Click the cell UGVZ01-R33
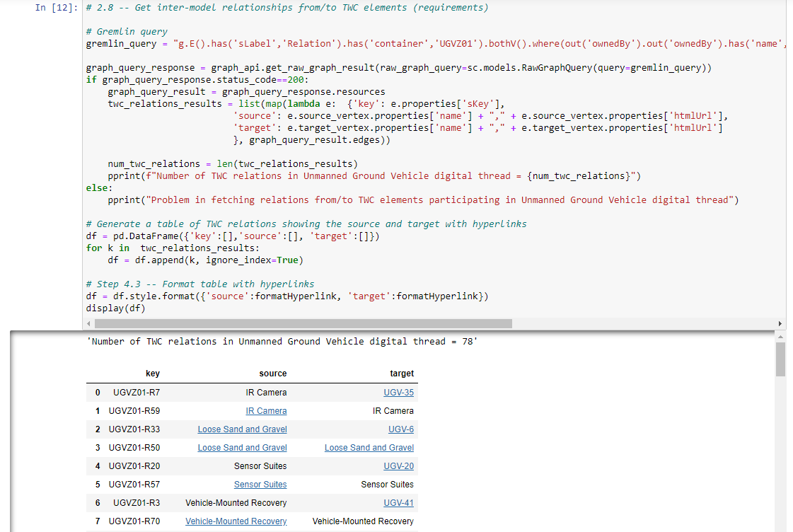 (x=134, y=429)
